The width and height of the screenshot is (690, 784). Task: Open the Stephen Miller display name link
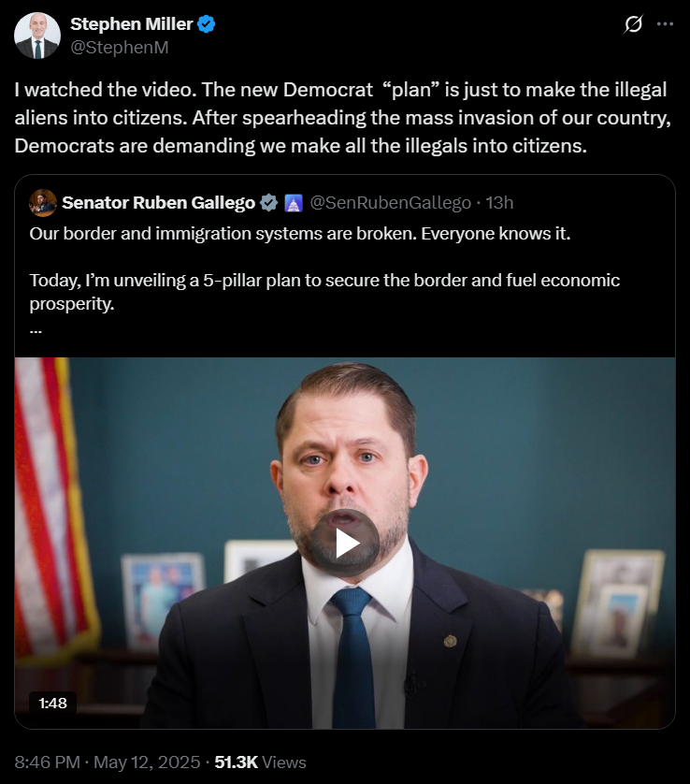tap(132, 23)
